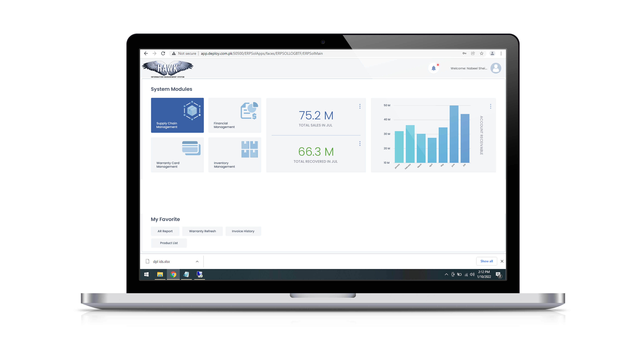The height and width of the screenshot is (338, 644).
Task: Open the AR Report favorite
Action: pyautogui.click(x=165, y=231)
